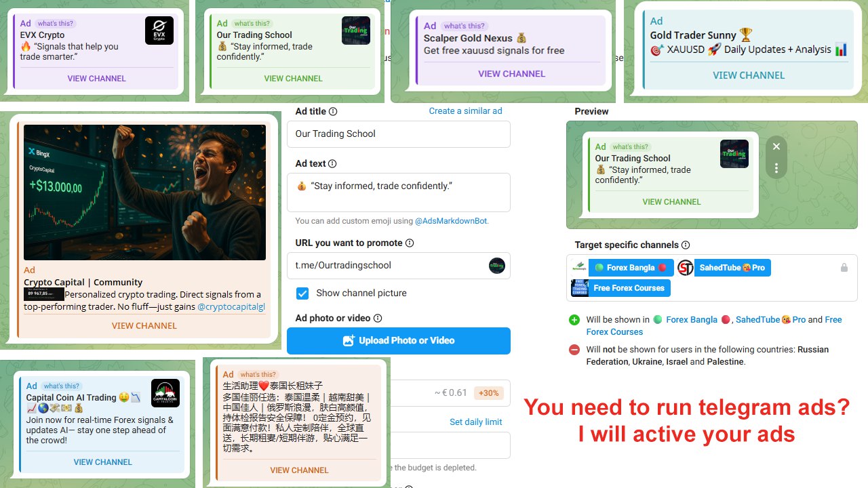
Task: Click the info icon beside Ad text
Action: (332, 164)
